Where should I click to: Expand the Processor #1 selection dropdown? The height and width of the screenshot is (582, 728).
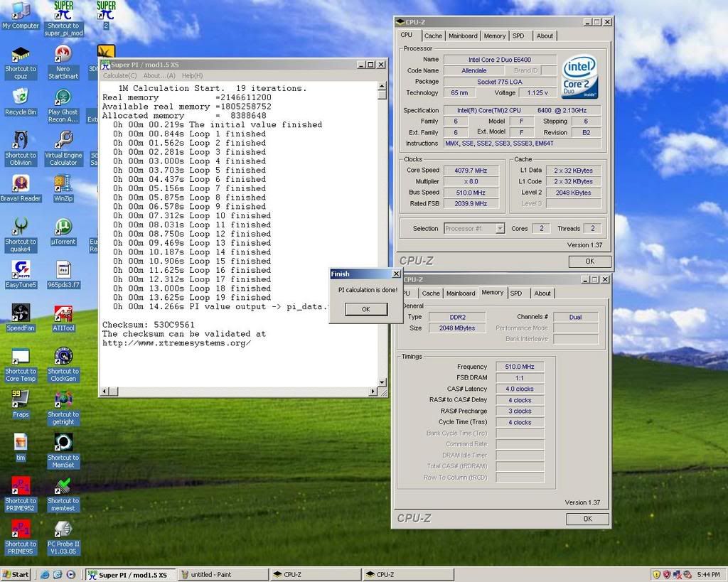click(500, 229)
